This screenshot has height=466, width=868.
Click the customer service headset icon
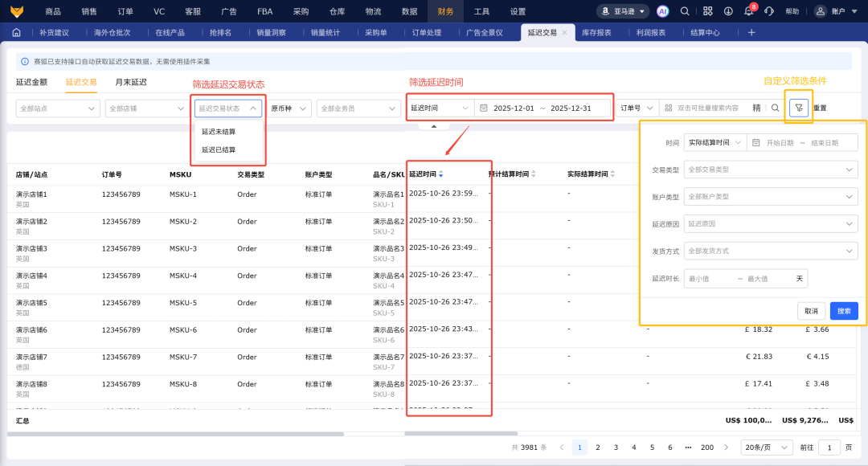[769, 11]
